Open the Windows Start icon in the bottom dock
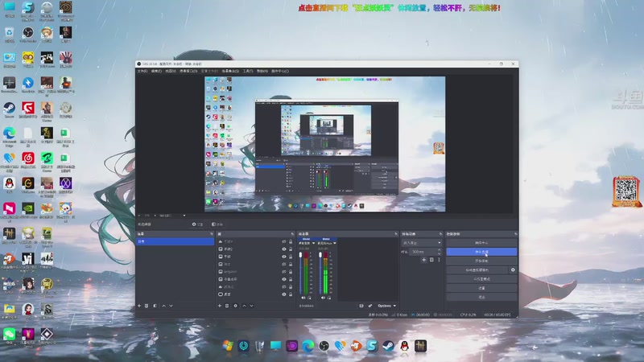Screen dimensions: 644x362 [228, 346]
